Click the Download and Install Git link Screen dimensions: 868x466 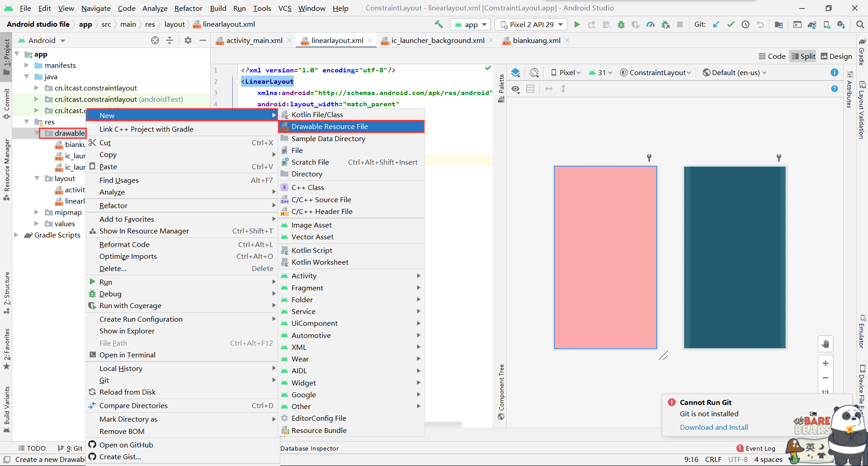(713, 427)
